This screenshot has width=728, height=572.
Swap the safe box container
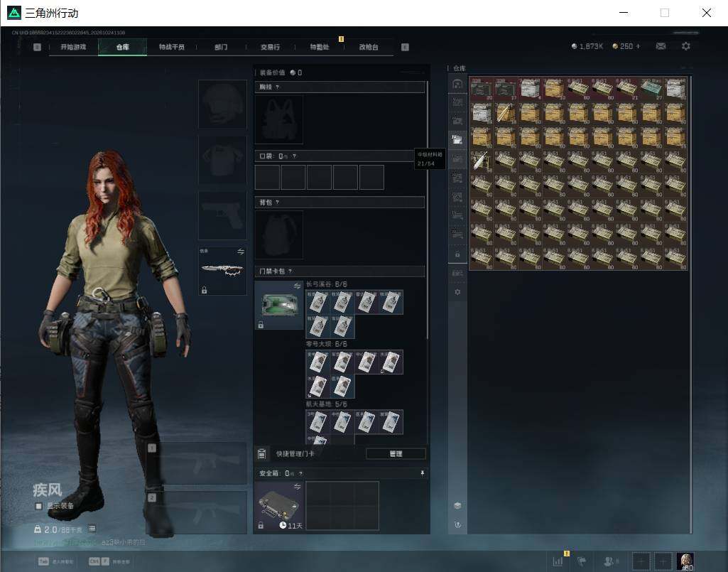(297, 487)
